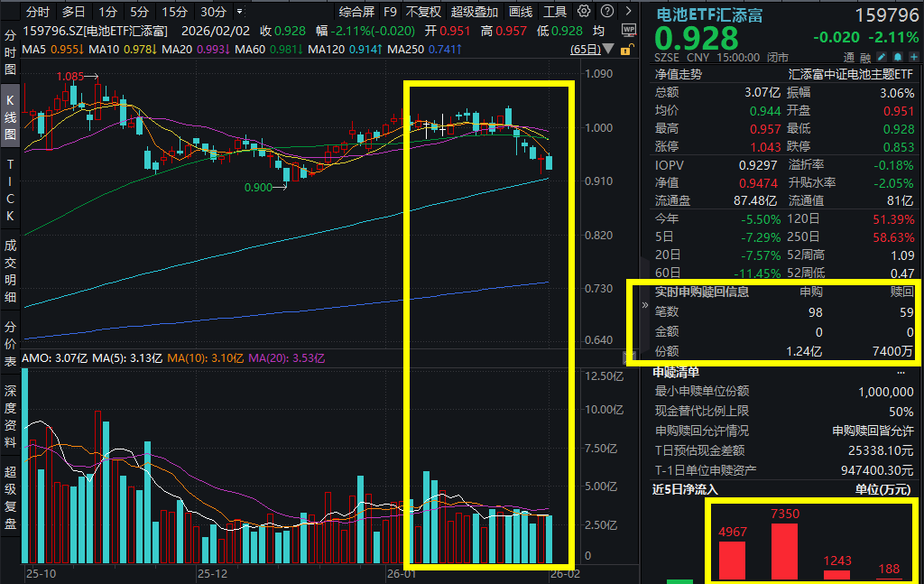
Task: Open the 30分 interval dropdown arrow
Action: click(238, 12)
